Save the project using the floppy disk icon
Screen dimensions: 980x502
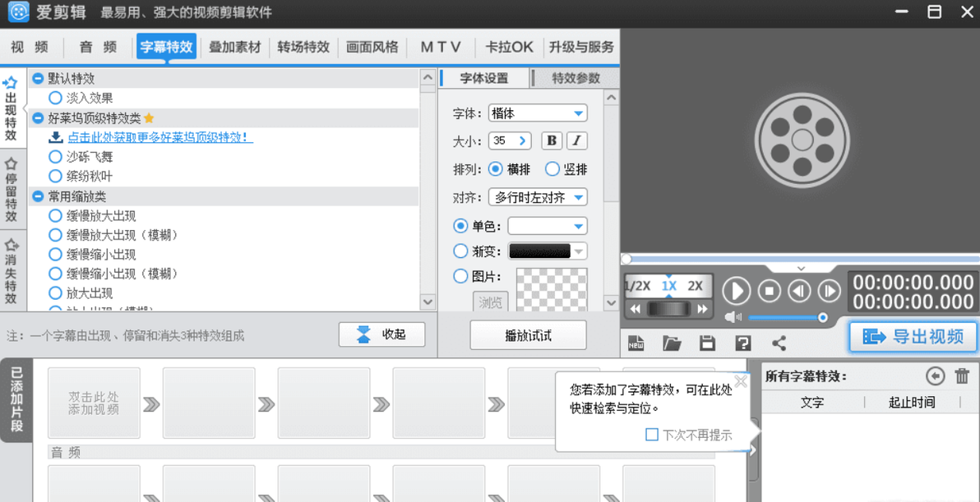707,343
